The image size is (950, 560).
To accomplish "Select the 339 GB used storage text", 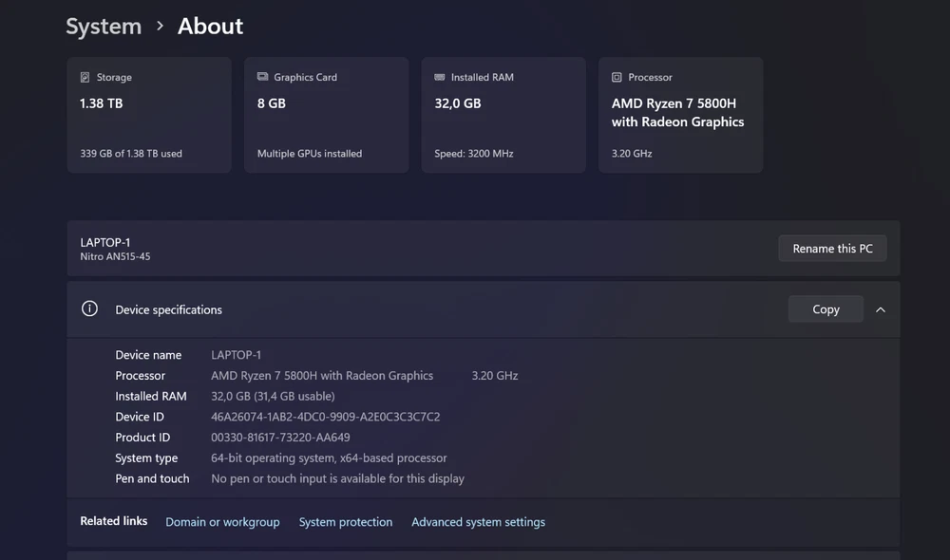I will (x=131, y=153).
